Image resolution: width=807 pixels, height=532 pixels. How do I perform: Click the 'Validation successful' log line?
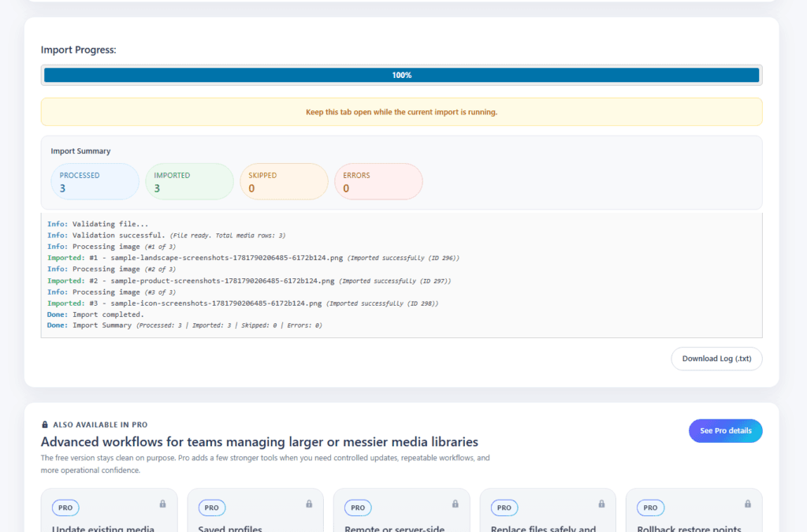(166, 236)
